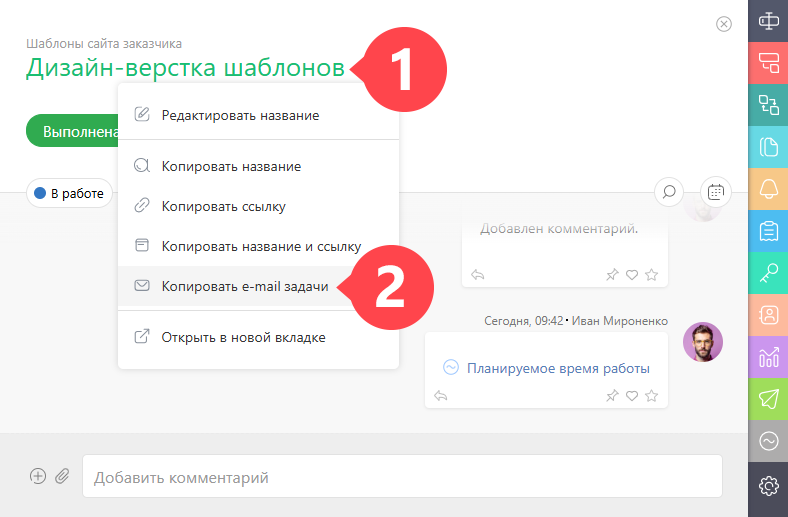
Task: Open the notifications bell icon
Action: tap(768, 189)
